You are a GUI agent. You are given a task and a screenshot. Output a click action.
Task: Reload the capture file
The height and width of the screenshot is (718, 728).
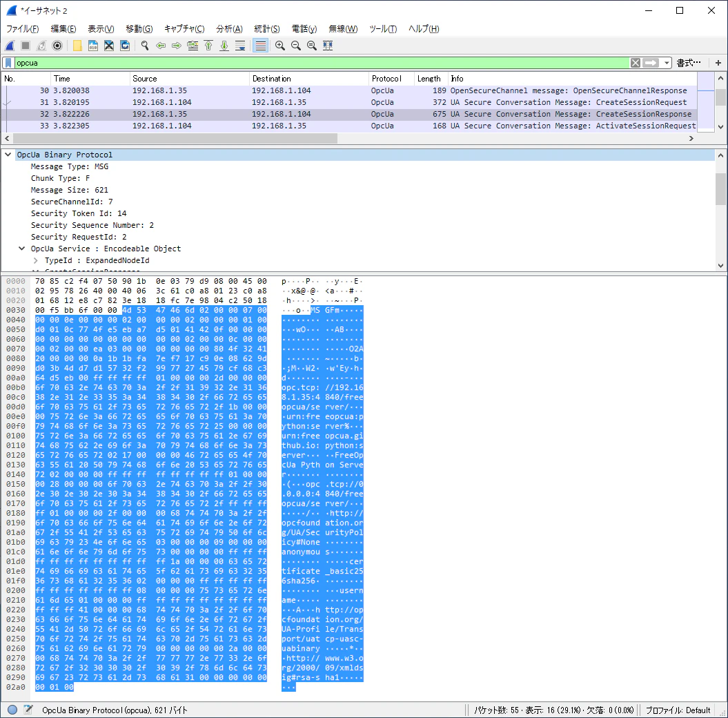(124, 46)
